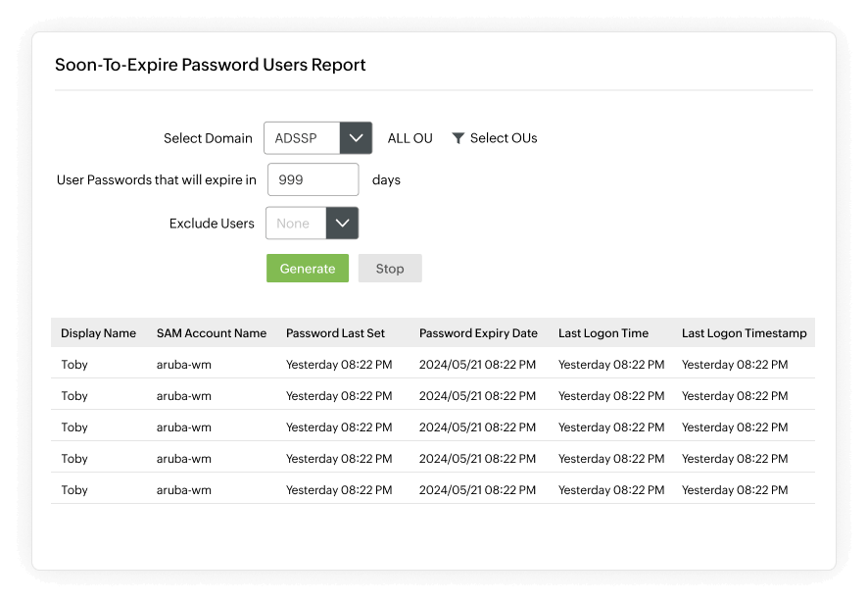The width and height of the screenshot is (868, 602).
Task: Click the Generate button
Action: [307, 268]
